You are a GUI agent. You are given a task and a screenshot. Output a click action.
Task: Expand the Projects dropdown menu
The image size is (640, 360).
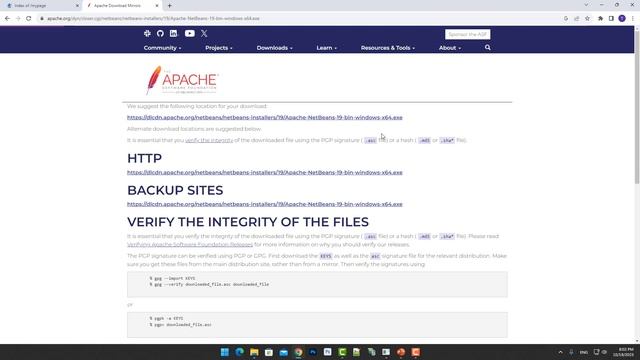(x=219, y=48)
